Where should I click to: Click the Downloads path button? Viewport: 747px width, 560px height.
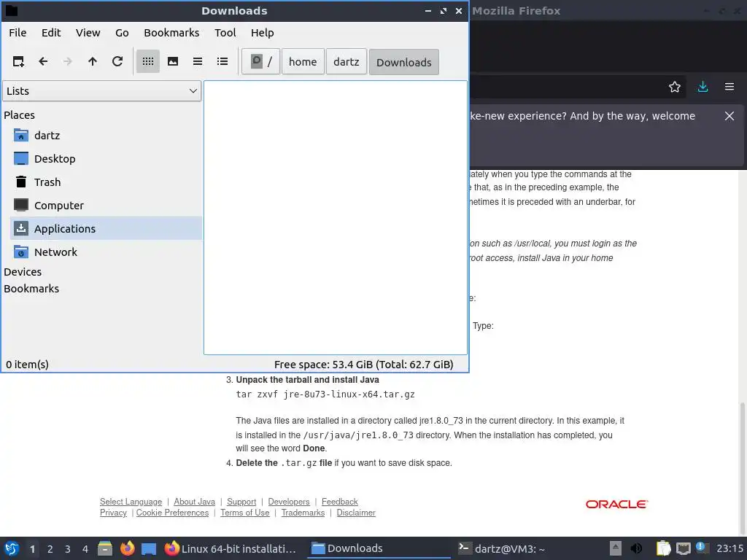click(404, 62)
